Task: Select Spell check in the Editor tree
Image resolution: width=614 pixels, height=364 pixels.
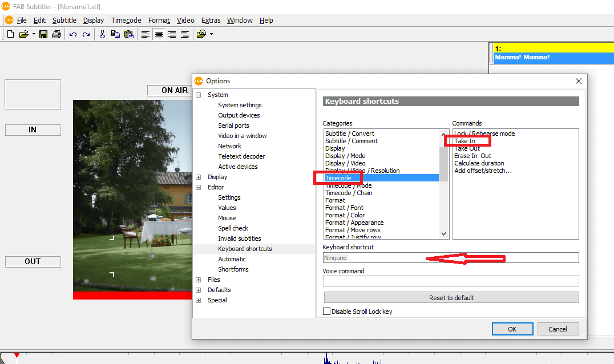Action: [x=233, y=228]
